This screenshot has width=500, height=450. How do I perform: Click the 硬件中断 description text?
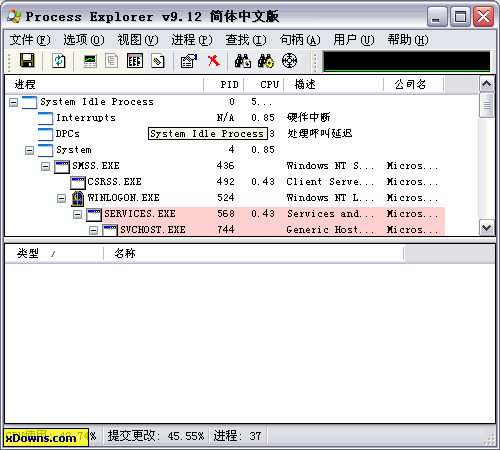pos(309,117)
